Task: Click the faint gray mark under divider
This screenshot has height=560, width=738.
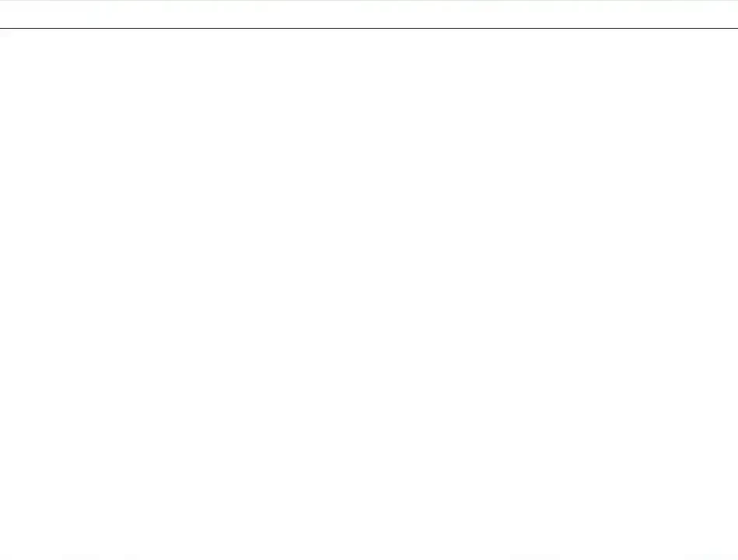Action: [5, 33]
